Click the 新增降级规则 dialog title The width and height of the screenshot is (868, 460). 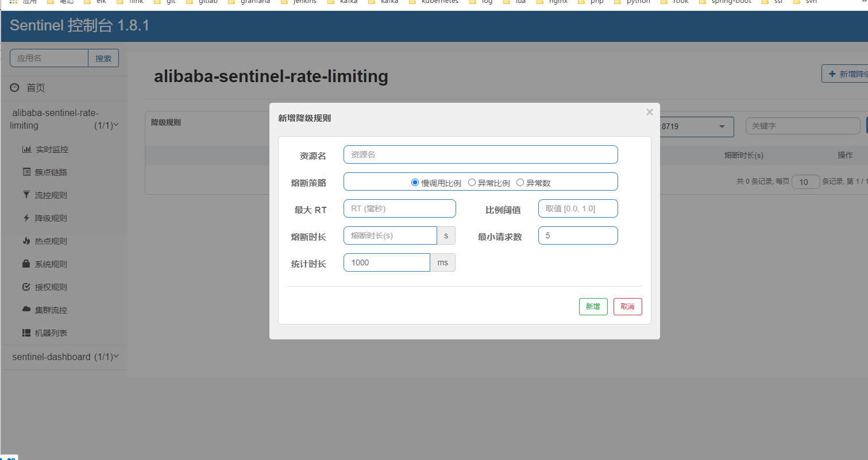pos(304,118)
